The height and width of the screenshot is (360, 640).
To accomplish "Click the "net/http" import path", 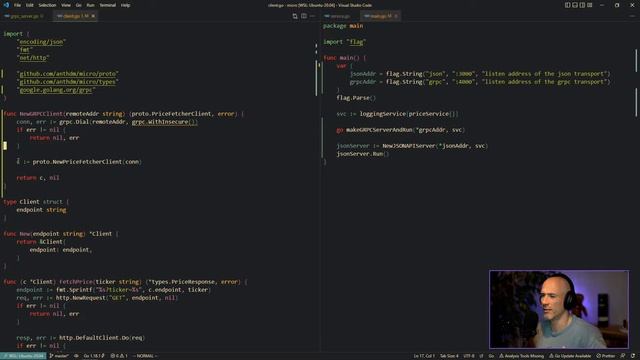I will tap(33, 58).
